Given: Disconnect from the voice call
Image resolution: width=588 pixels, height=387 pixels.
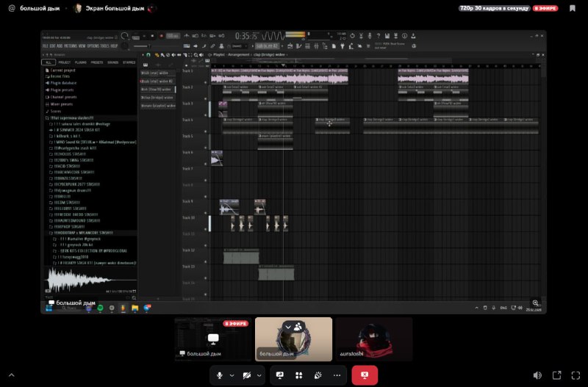Looking at the screenshot, I should (x=365, y=375).
